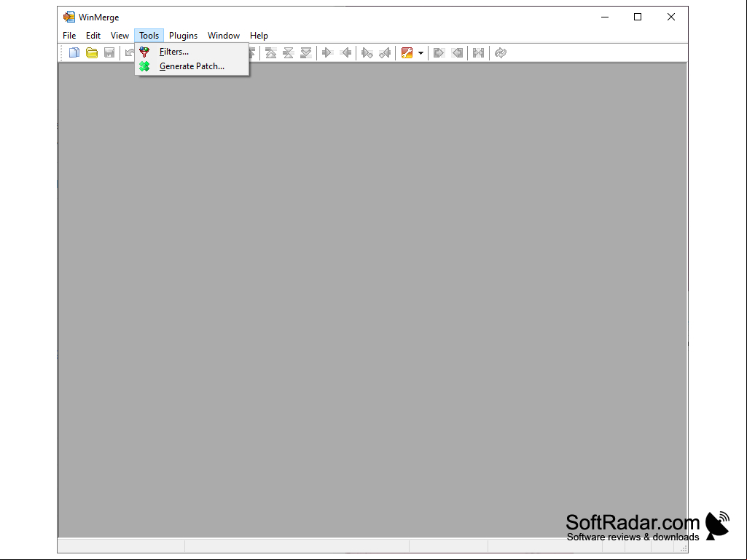Image resolution: width=747 pixels, height=560 pixels.
Task: Click the Copy All to Right icon
Action: point(439,53)
